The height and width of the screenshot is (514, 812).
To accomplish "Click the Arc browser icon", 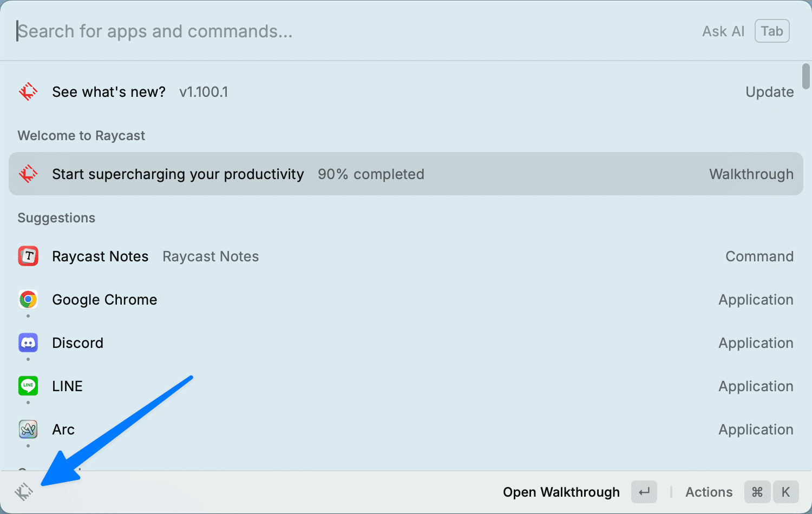I will pos(28,430).
